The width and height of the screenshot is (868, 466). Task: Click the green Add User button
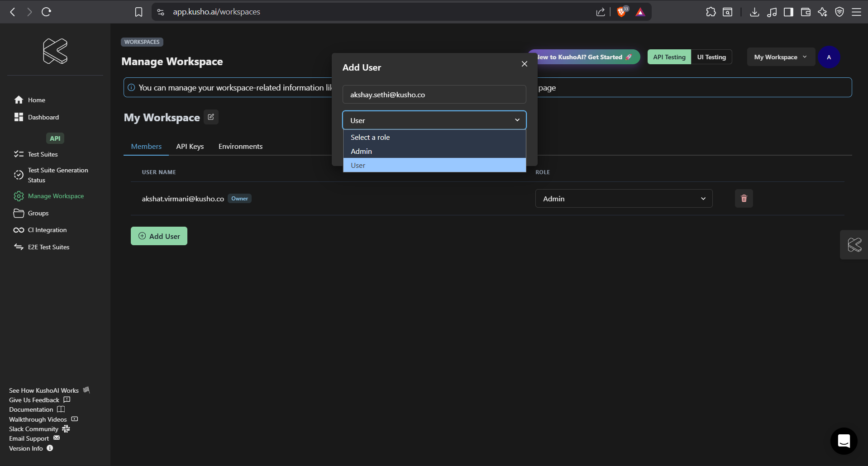click(159, 236)
